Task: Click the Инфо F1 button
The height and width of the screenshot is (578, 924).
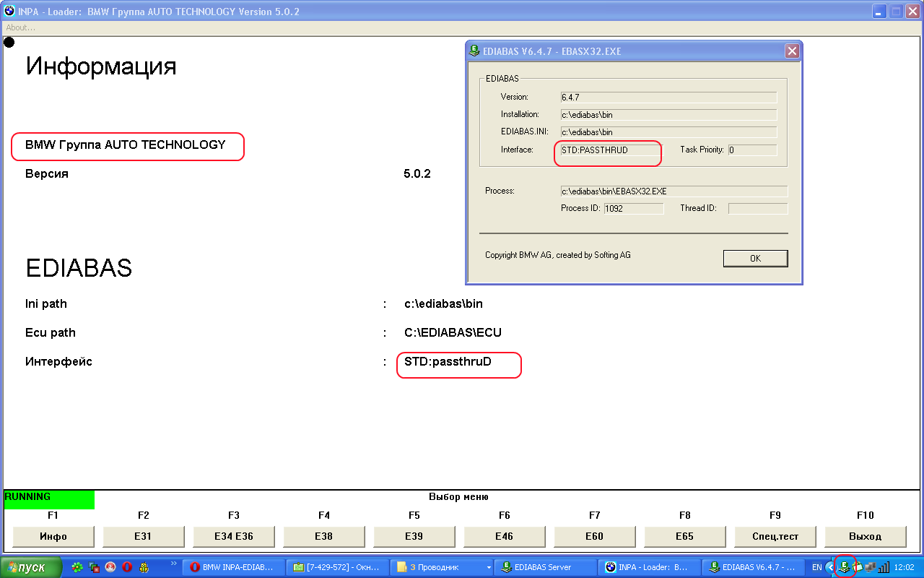Action: click(54, 536)
